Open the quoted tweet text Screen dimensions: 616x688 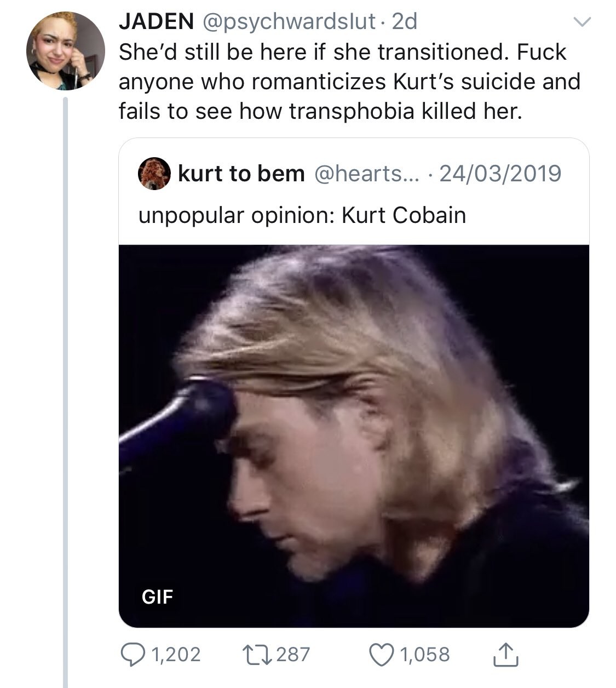302,215
